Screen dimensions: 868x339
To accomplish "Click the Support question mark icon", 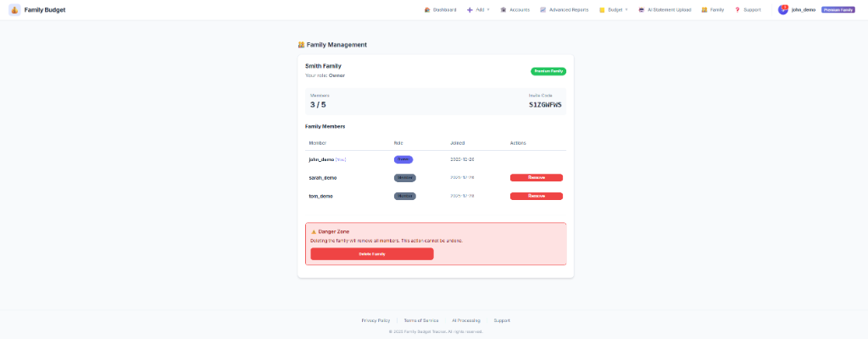I will click(737, 10).
